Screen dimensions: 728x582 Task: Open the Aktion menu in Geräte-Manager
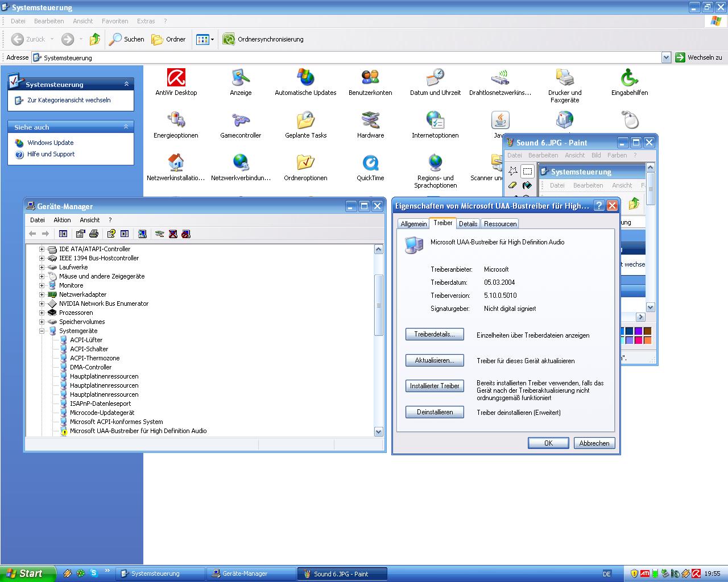(x=62, y=220)
